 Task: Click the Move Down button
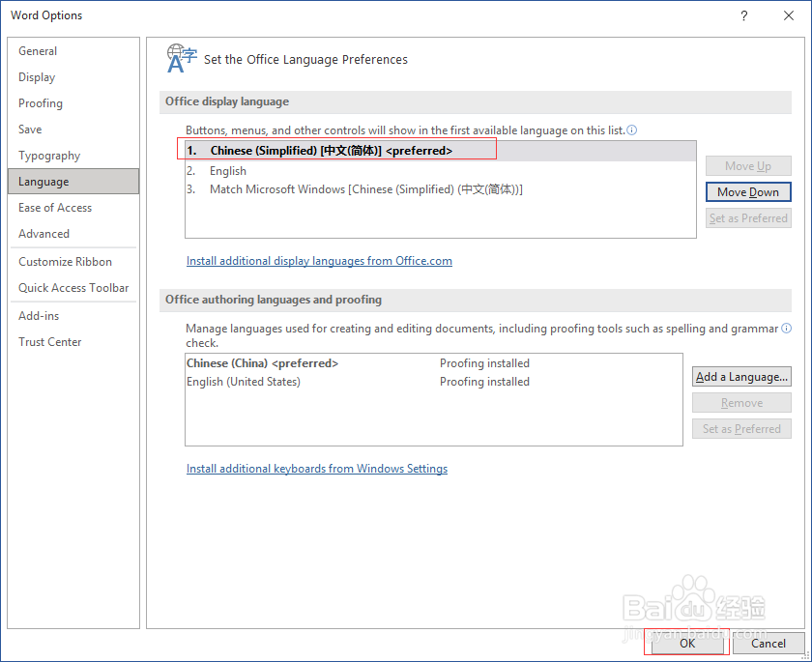[x=748, y=192]
